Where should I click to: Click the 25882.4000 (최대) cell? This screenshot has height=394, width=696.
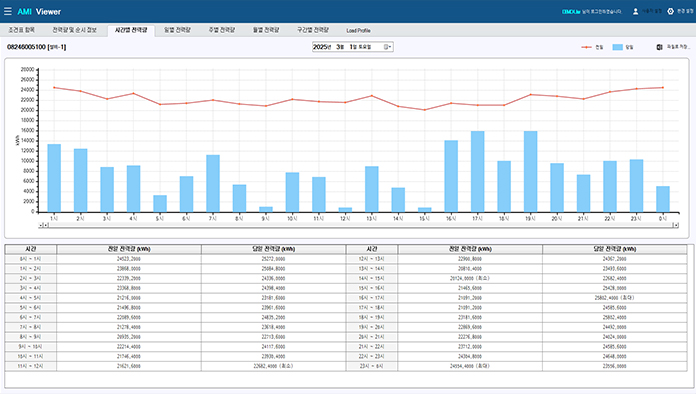[x=615, y=298]
